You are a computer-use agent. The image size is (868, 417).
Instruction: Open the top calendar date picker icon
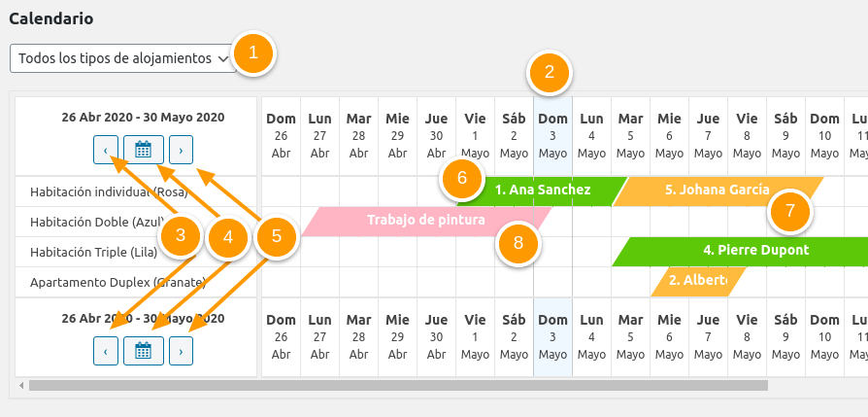144,150
